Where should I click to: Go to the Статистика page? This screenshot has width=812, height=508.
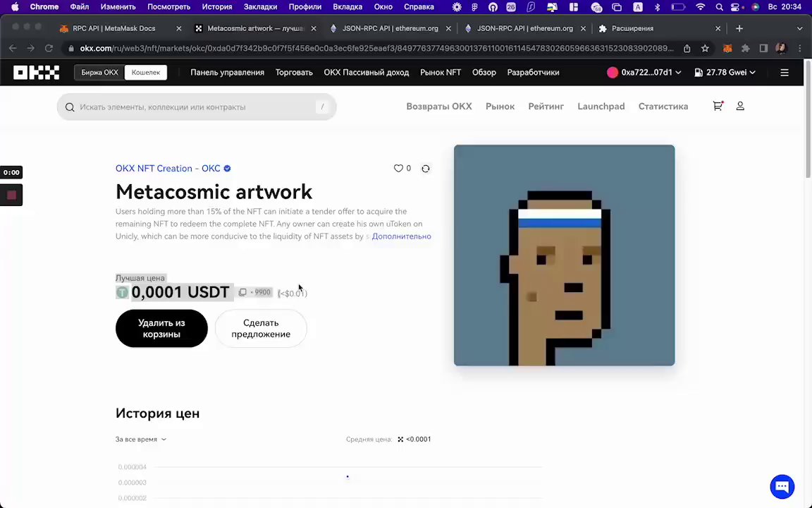(x=663, y=107)
